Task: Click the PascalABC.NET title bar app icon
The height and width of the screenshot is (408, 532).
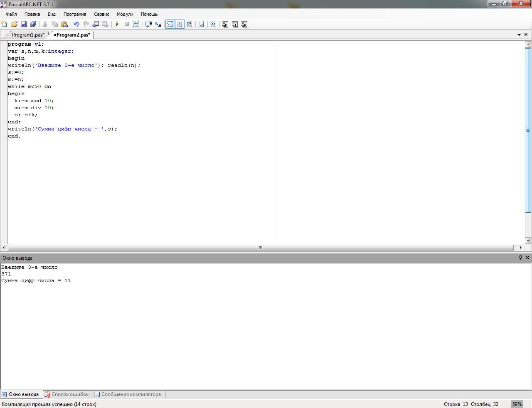Action: pos(3,4)
